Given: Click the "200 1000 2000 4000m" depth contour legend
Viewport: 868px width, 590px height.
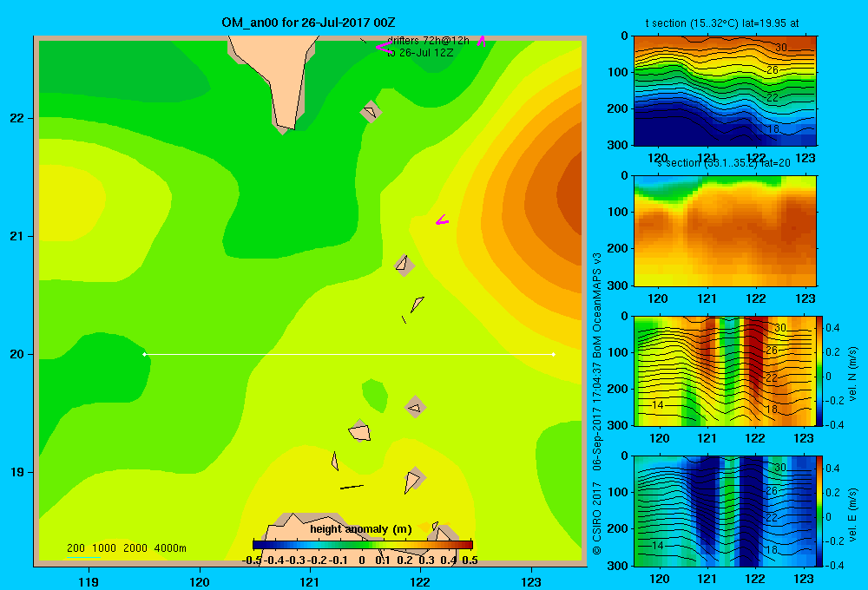Looking at the screenshot, I should (x=126, y=548).
